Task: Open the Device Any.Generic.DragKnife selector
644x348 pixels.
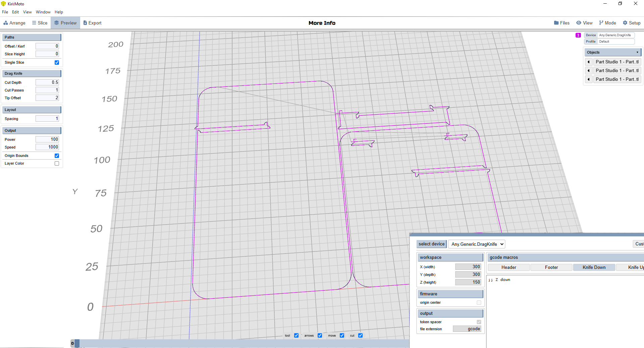Action: 615,35
